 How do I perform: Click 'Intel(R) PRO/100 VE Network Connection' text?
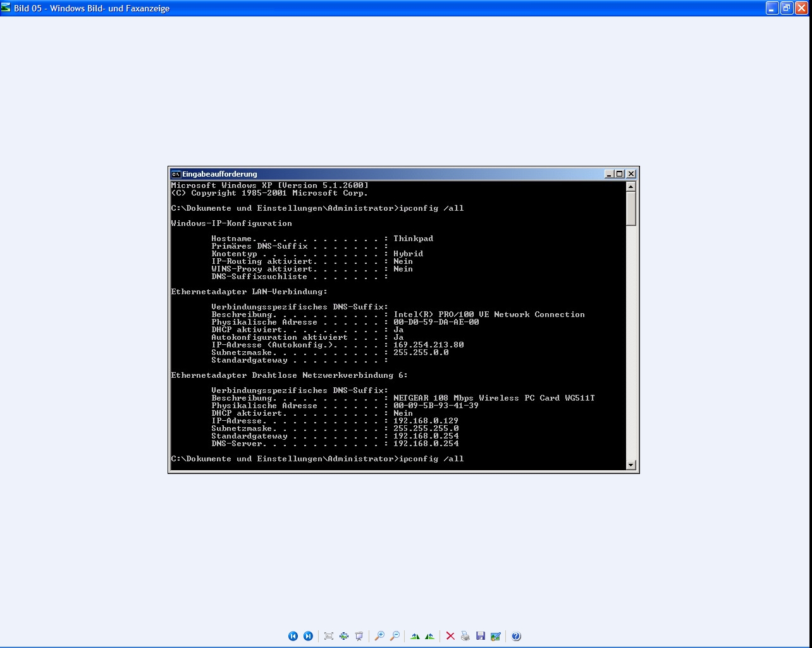[x=489, y=315]
